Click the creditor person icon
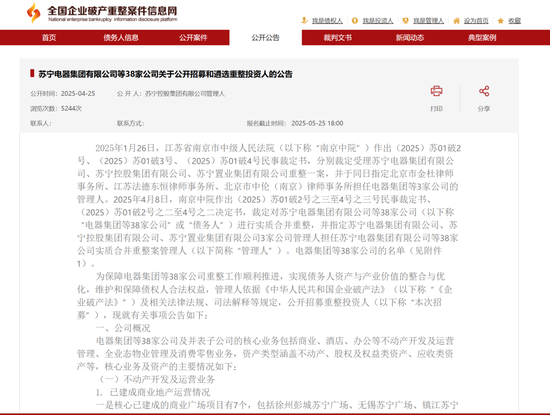 pos(304,21)
